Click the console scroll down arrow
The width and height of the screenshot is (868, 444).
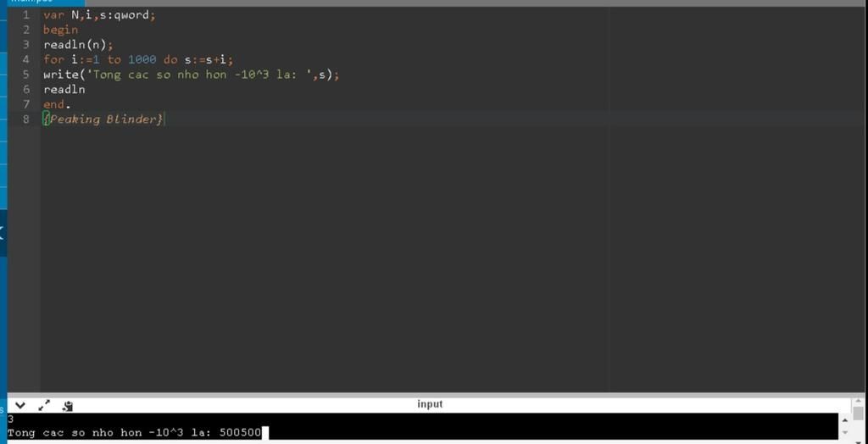[x=845, y=433]
